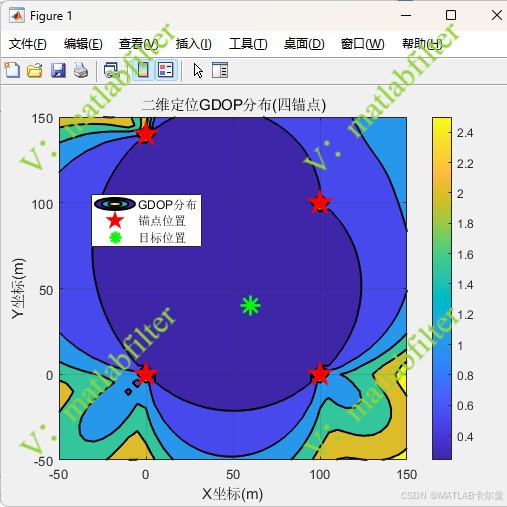Click the y-axis tick label 100
The width and height of the screenshot is (507, 507).
pos(42,204)
